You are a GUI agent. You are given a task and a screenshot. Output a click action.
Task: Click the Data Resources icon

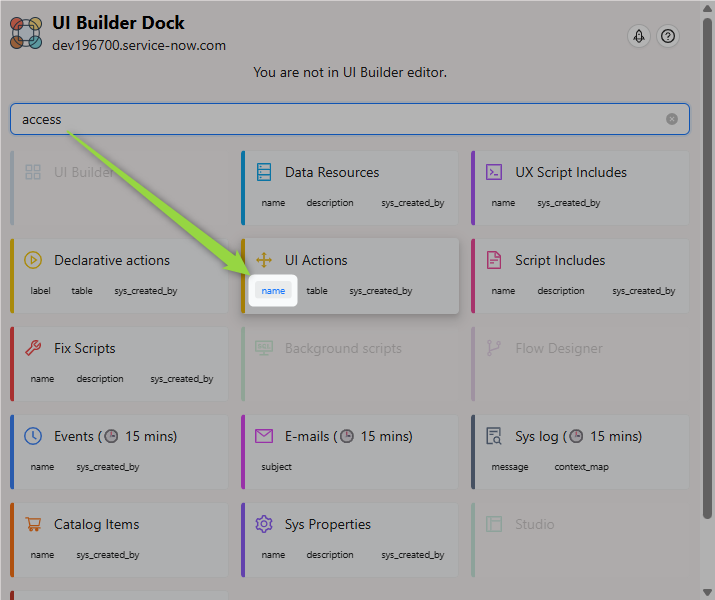tap(264, 172)
